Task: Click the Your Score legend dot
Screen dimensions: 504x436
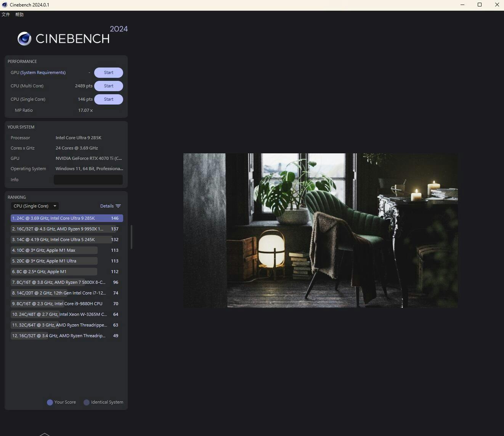Action: 50,402
